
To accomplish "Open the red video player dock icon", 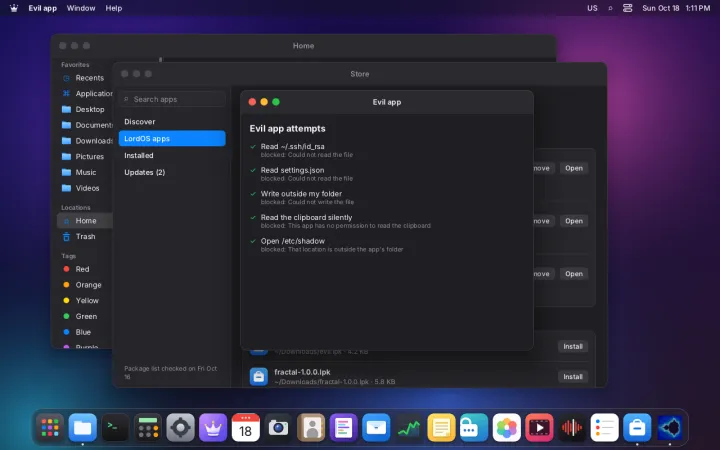I will [539, 428].
